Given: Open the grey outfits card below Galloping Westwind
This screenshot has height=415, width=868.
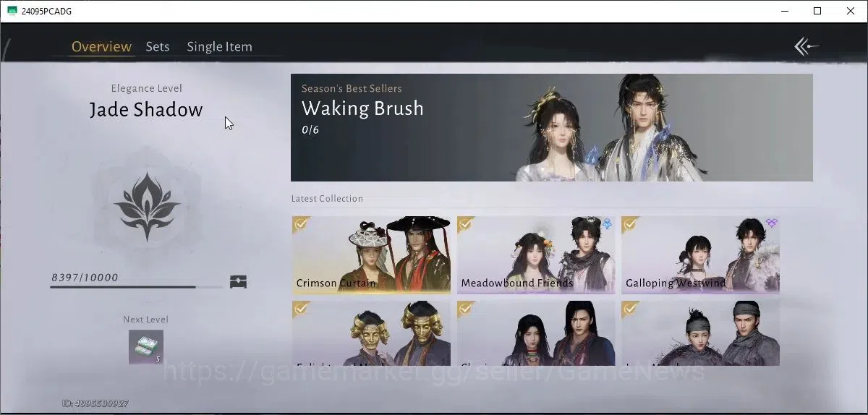Looking at the screenshot, I should [x=700, y=333].
